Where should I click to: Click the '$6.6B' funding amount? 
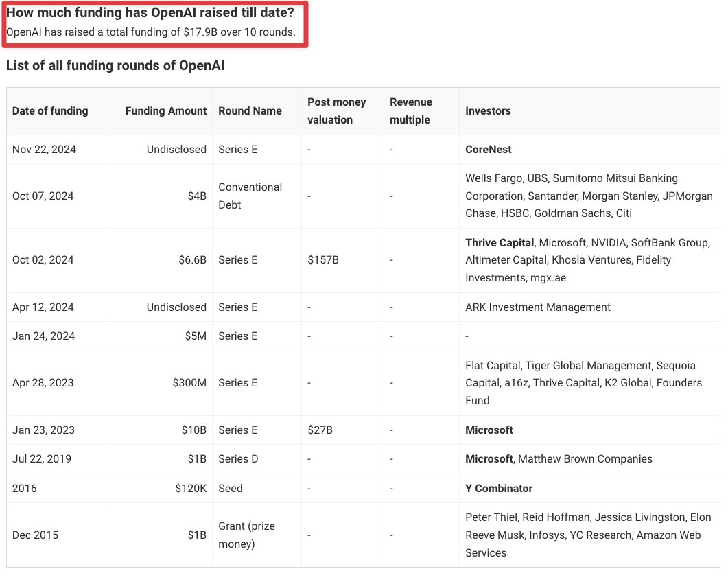[x=192, y=260]
